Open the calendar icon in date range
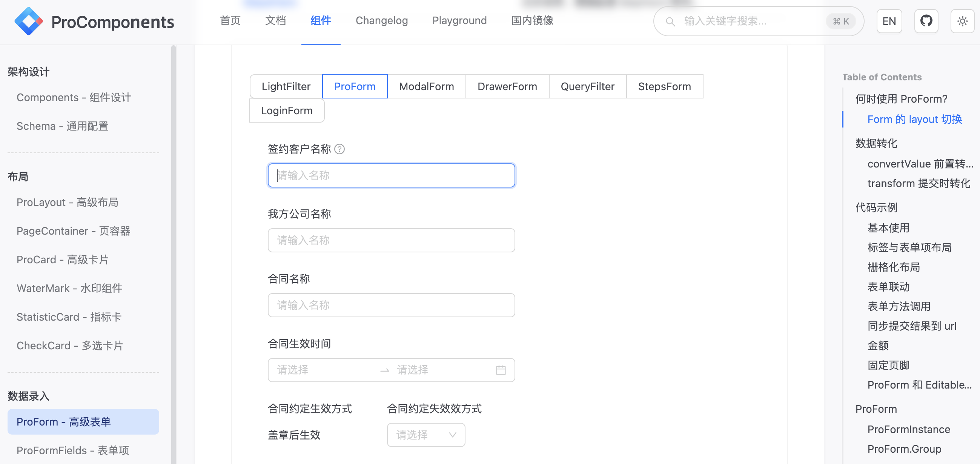 point(501,370)
